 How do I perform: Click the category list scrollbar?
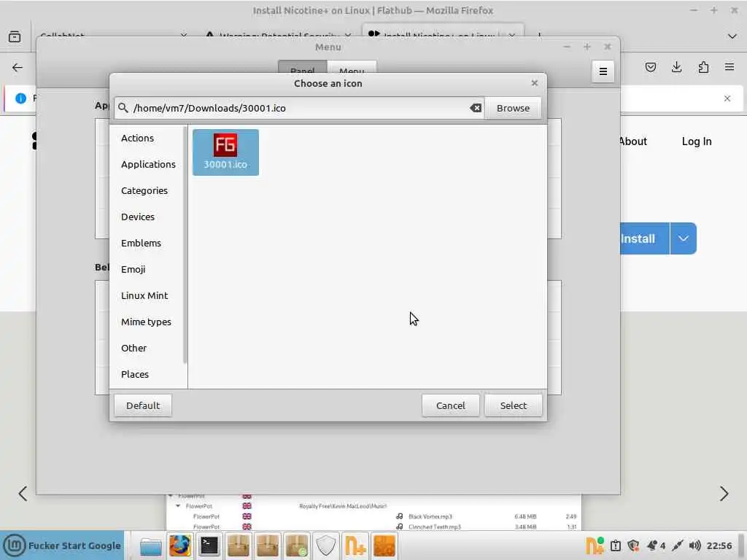(x=185, y=245)
